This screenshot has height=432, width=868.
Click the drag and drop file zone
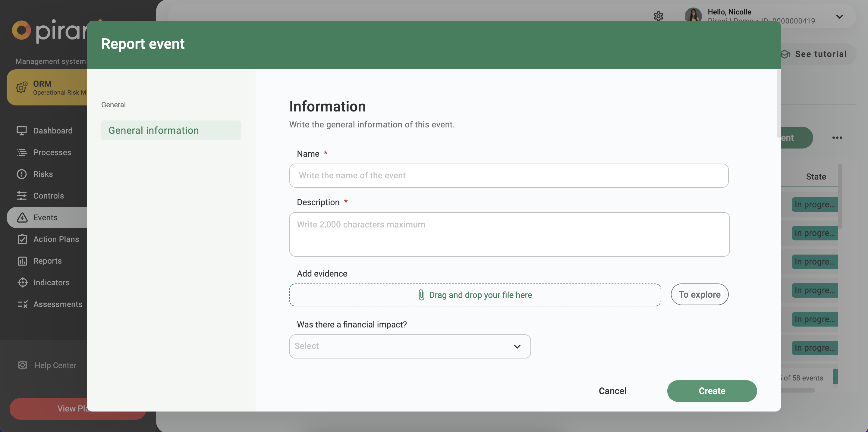tap(475, 295)
